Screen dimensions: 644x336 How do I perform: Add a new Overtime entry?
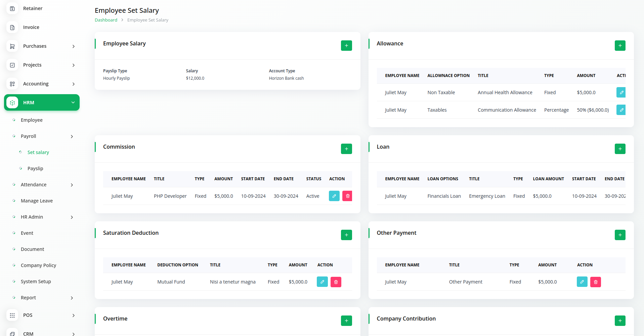346,321
